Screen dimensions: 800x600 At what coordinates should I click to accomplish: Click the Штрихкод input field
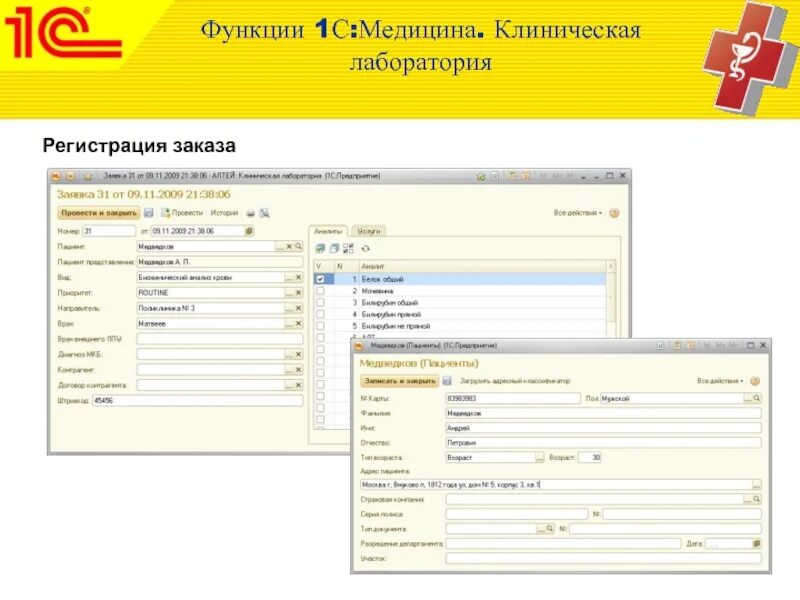pyautogui.click(x=197, y=401)
